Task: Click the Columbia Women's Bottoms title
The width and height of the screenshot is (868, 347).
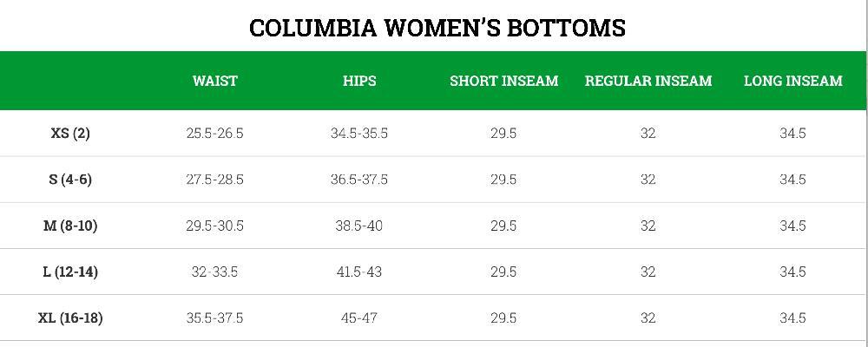Action: pos(437,27)
